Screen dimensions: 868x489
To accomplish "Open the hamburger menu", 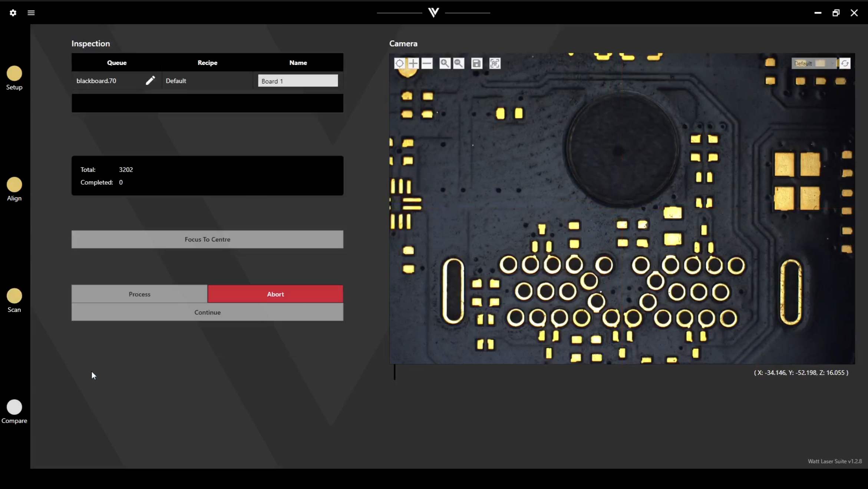I will [31, 12].
